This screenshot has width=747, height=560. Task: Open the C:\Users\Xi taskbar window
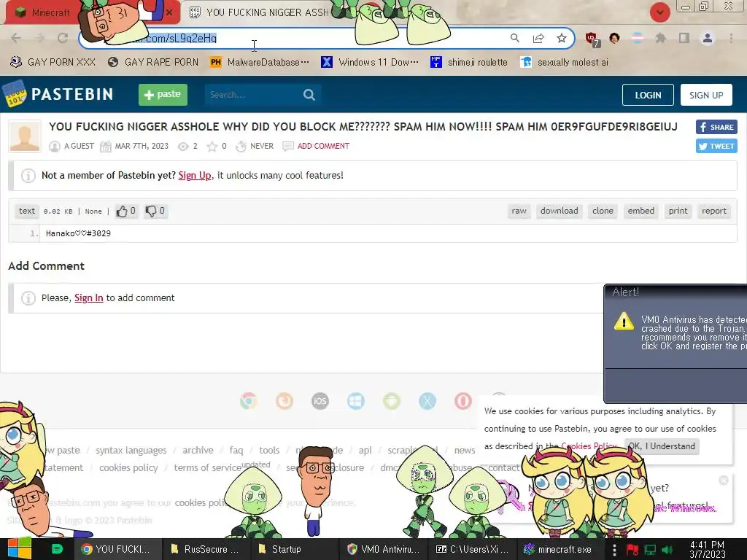[472, 549]
